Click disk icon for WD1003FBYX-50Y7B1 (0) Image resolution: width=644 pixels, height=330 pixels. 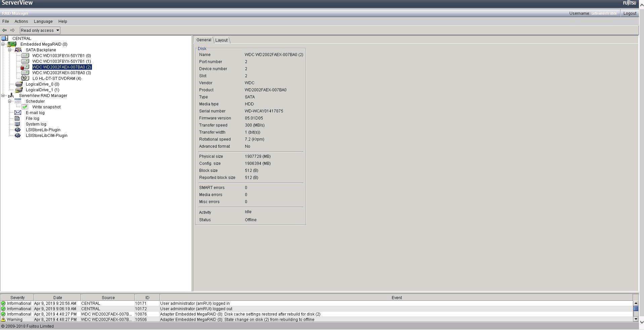click(25, 55)
